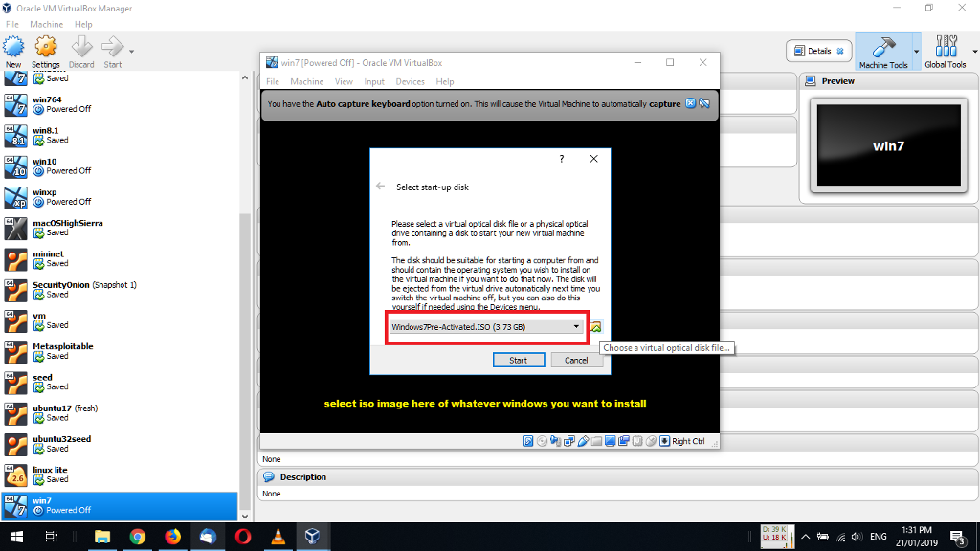
Task: Click Cancel in the start-up disk dialog
Action: pos(575,360)
